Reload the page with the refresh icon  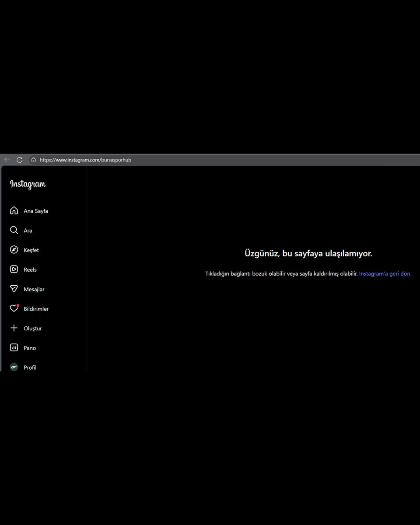point(19,160)
